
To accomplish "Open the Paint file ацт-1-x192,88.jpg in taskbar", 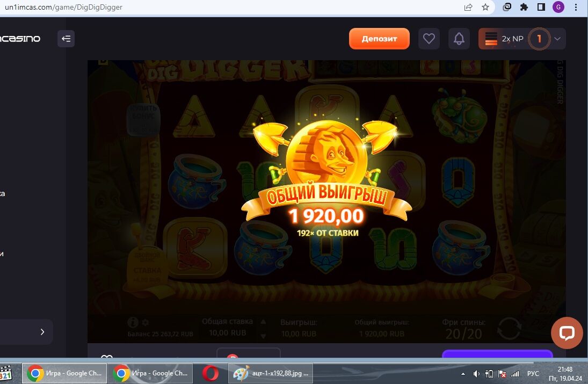I will [271, 373].
